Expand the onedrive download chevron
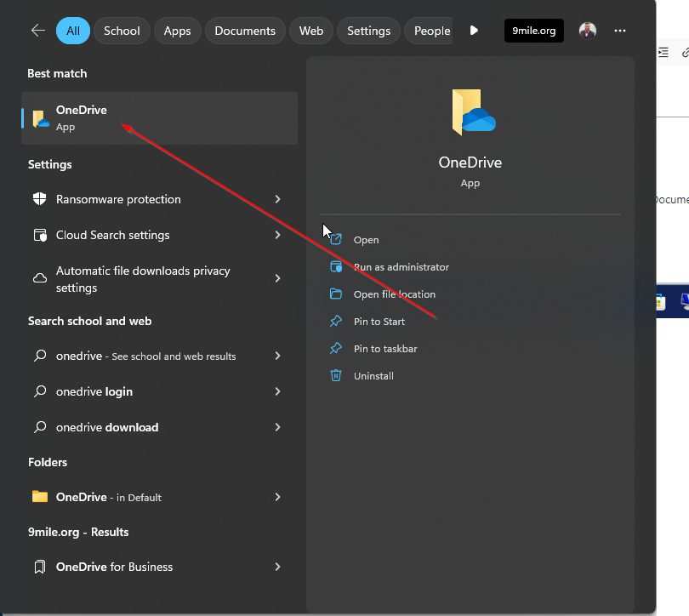The image size is (689, 616). [x=277, y=427]
